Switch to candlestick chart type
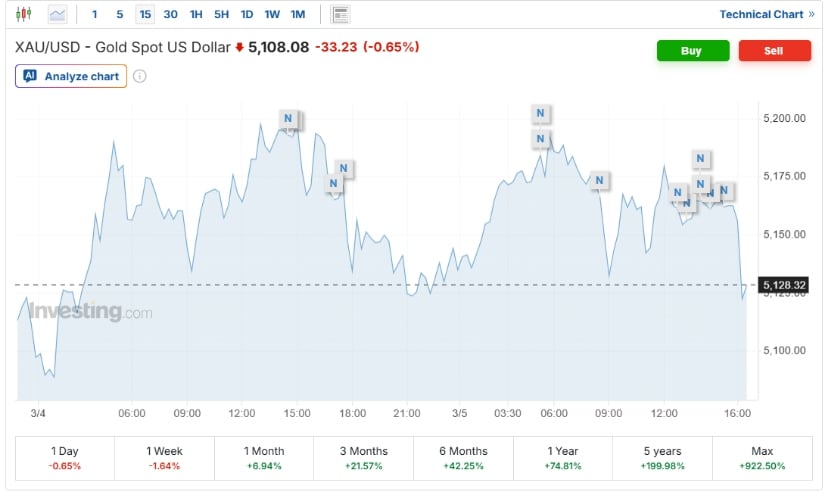This screenshot has width=825, height=498. click(24, 14)
